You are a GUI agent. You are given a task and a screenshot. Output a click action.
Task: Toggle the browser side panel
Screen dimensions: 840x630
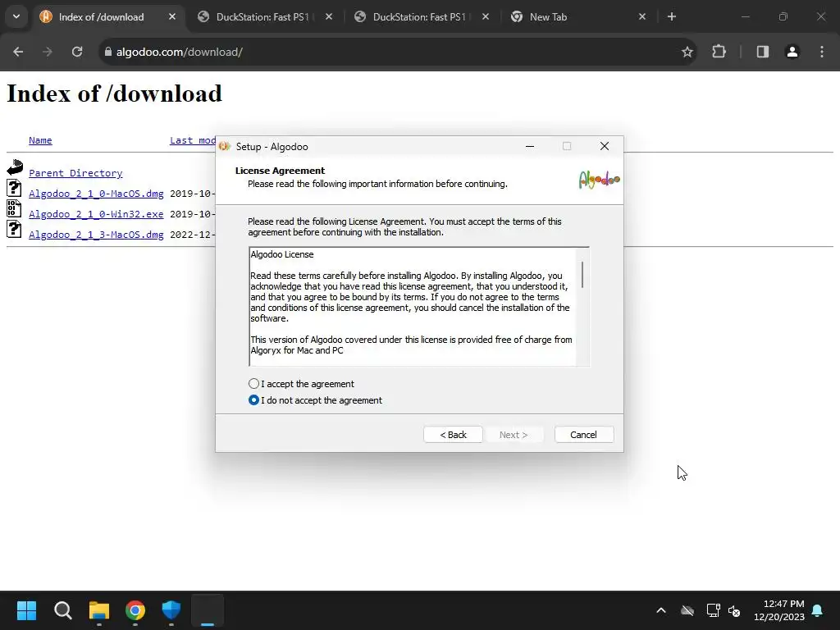click(x=763, y=52)
